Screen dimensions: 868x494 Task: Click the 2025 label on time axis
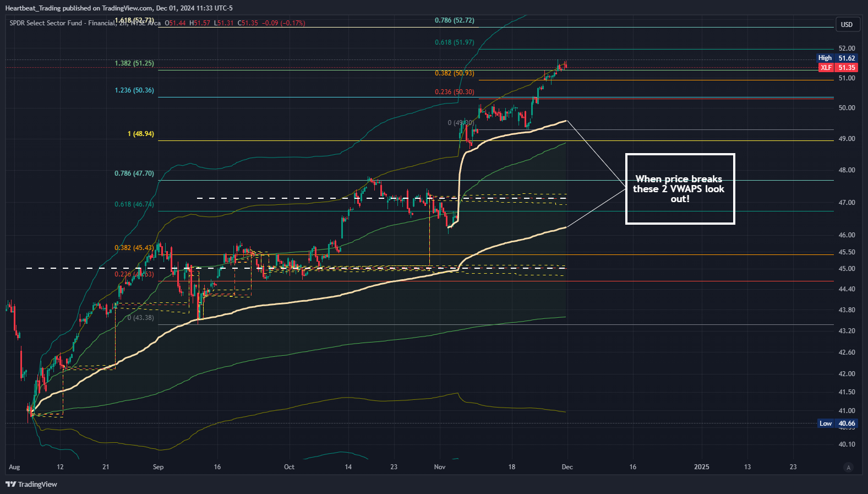pyautogui.click(x=701, y=467)
